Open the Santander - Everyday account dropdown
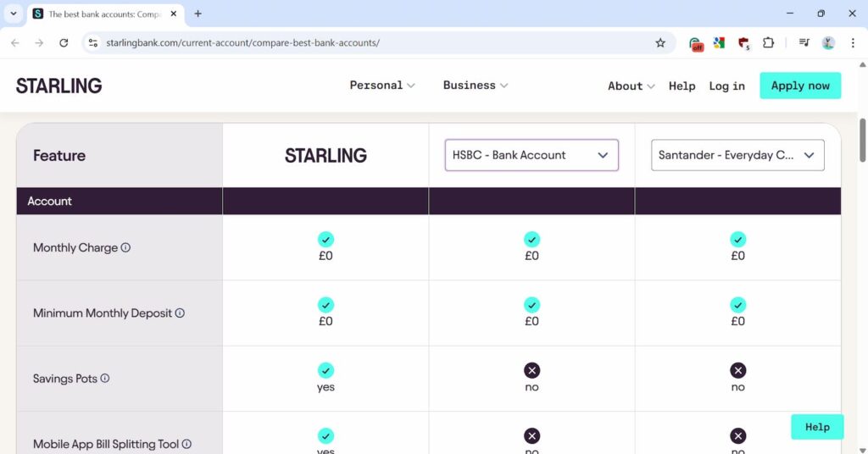This screenshot has height=454, width=868. coord(737,155)
